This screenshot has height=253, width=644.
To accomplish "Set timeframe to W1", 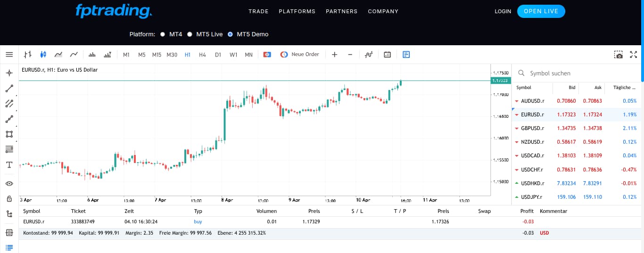I will tap(233, 55).
